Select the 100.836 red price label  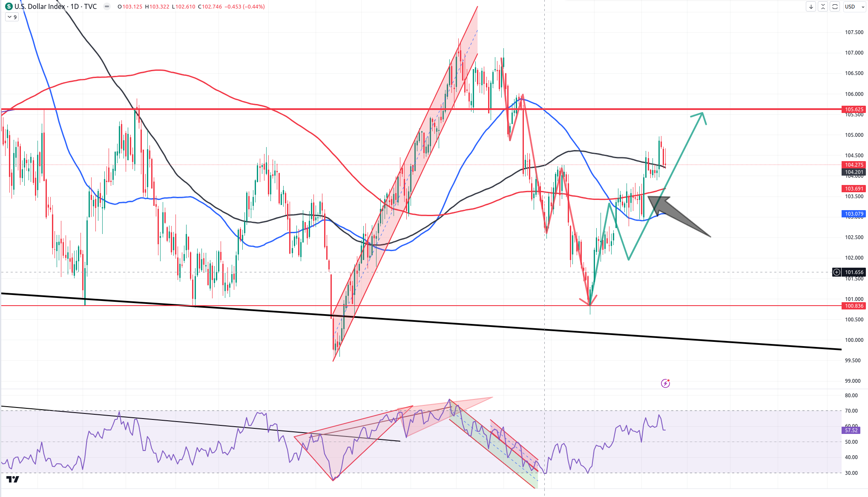click(854, 306)
